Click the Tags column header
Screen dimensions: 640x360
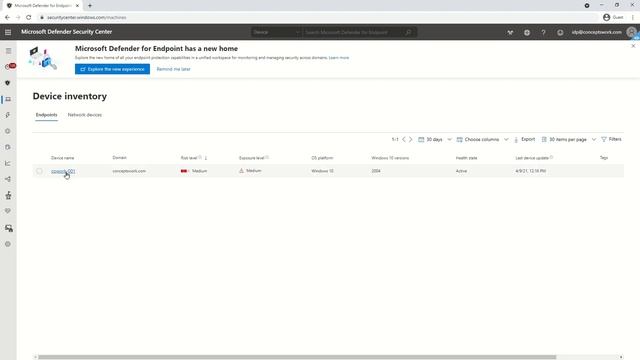click(604, 158)
